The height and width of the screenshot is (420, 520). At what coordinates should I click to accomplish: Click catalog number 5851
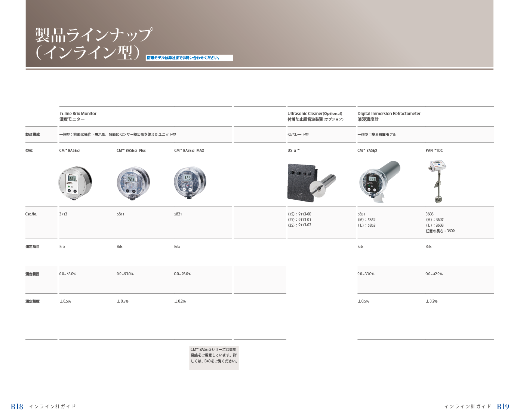click(x=361, y=214)
